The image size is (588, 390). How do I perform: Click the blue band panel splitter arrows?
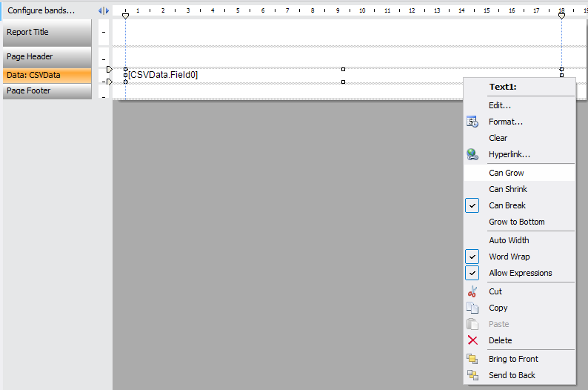(x=104, y=10)
